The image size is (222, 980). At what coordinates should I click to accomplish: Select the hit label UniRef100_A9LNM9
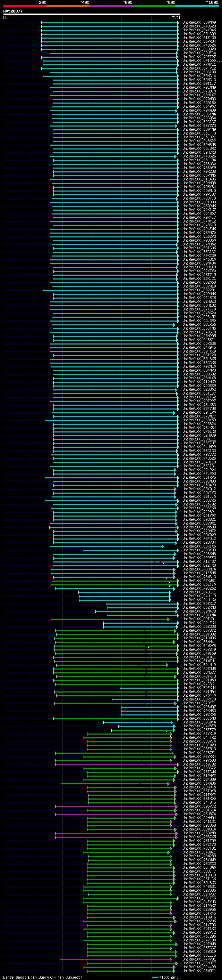[199, 88]
